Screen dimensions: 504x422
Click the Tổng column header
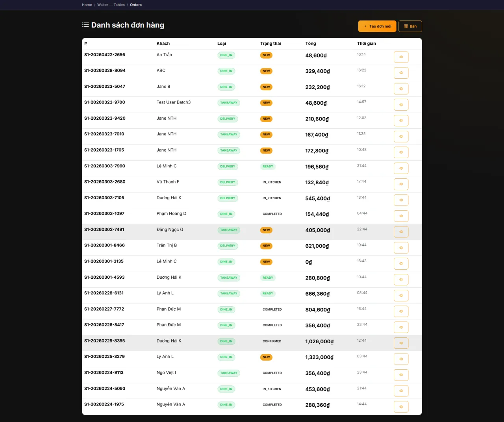pos(311,43)
